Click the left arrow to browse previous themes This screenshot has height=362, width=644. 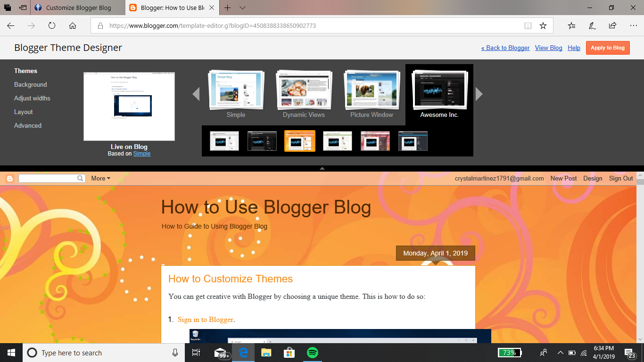point(196,94)
